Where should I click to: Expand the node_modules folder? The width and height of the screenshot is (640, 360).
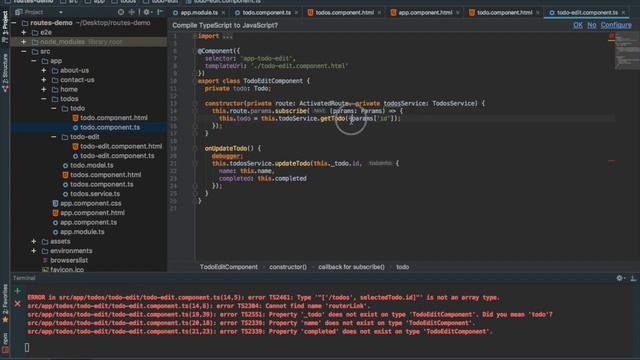pos(24,42)
